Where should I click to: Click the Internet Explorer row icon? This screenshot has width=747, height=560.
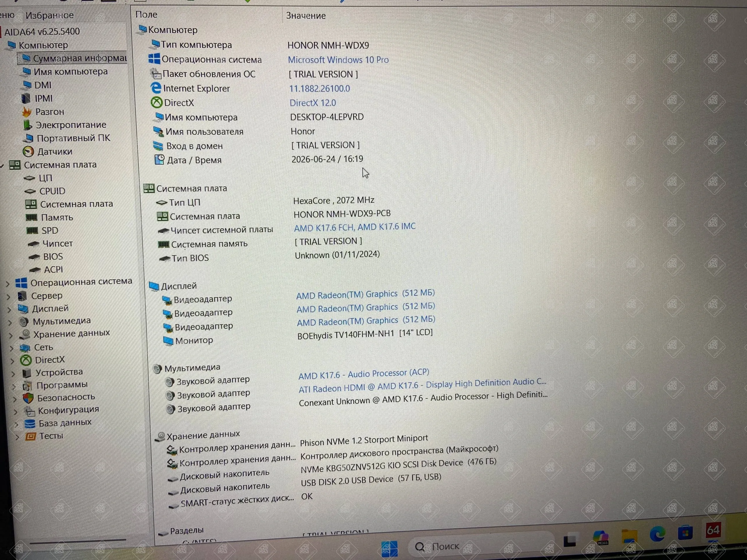coord(156,88)
